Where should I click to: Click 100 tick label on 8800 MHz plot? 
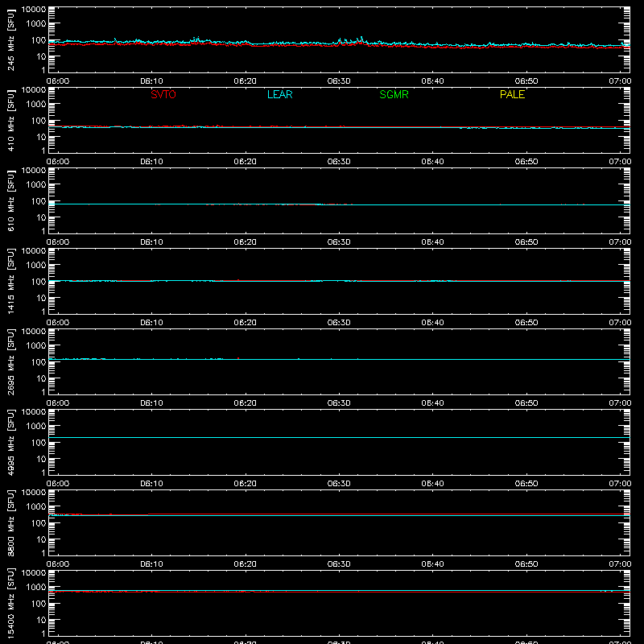[39, 523]
